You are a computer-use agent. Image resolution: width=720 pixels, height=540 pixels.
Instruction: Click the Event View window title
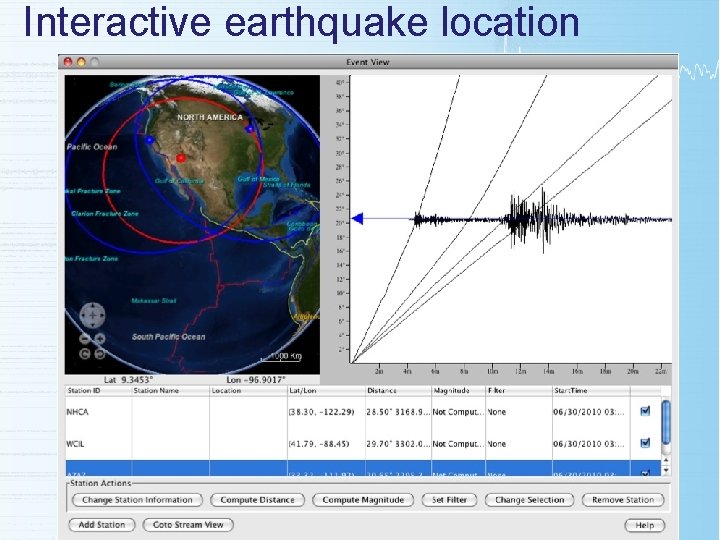[367, 62]
